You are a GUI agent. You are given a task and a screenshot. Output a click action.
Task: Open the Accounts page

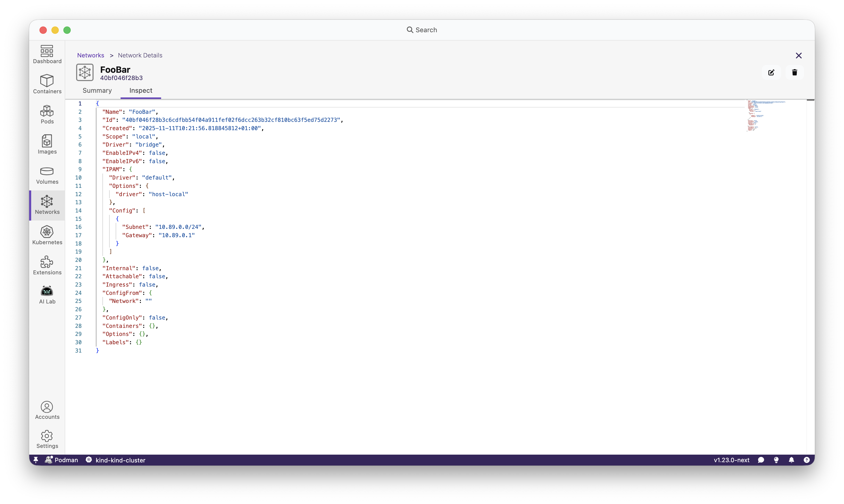pyautogui.click(x=47, y=410)
